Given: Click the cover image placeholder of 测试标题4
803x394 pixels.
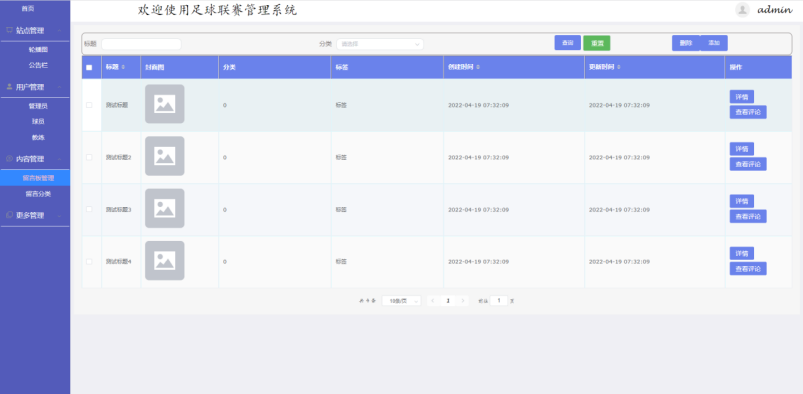Looking at the screenshot, I should (164, 260).
